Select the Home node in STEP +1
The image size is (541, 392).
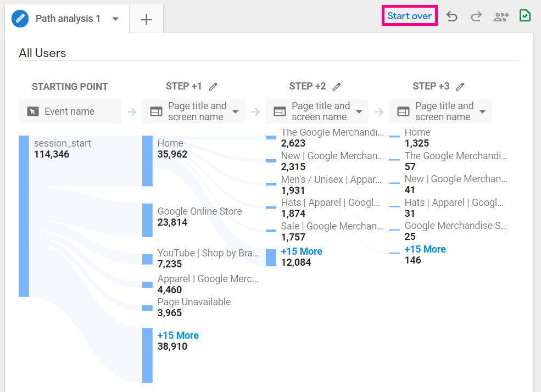[x=170, y=143]
